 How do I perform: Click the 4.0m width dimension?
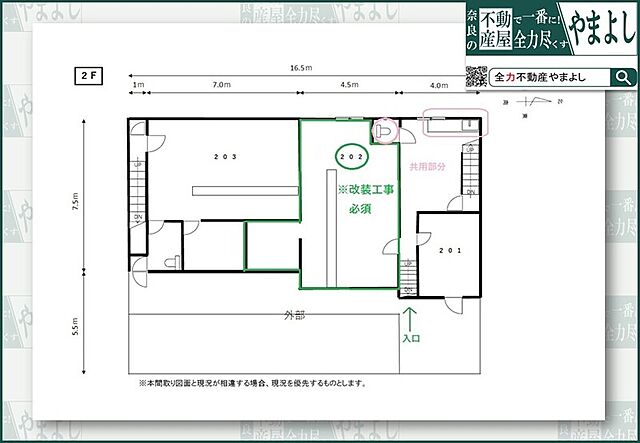point(439,85)
